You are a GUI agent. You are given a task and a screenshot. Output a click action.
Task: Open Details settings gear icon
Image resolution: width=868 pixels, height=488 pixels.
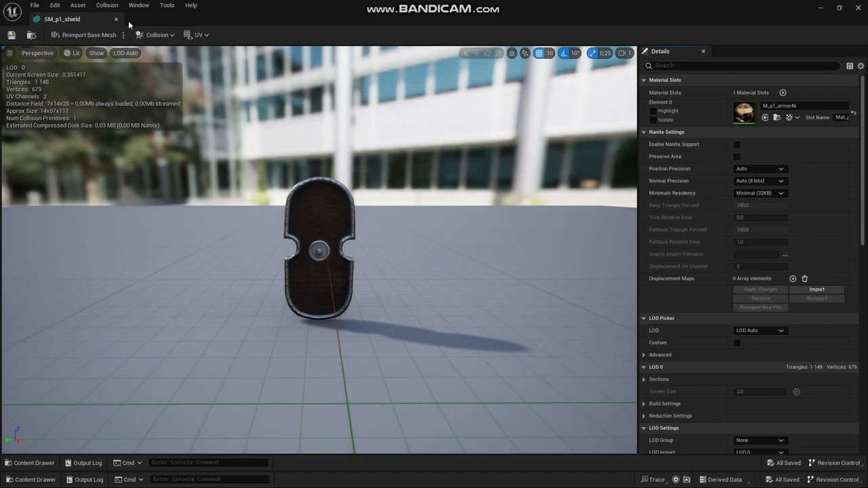(861, 66)
